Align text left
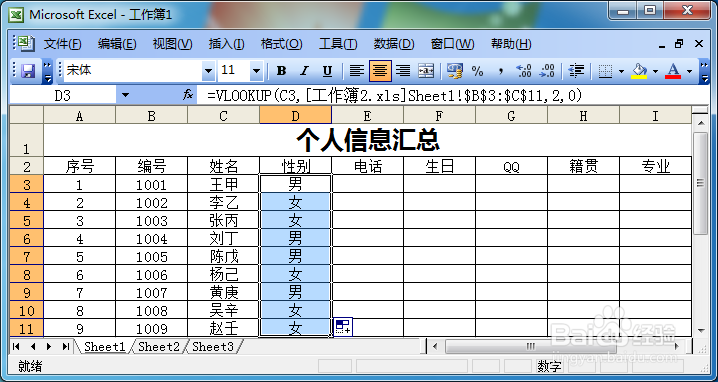Image resolution: width=718 pixels, height=382 pixels. 357,71
